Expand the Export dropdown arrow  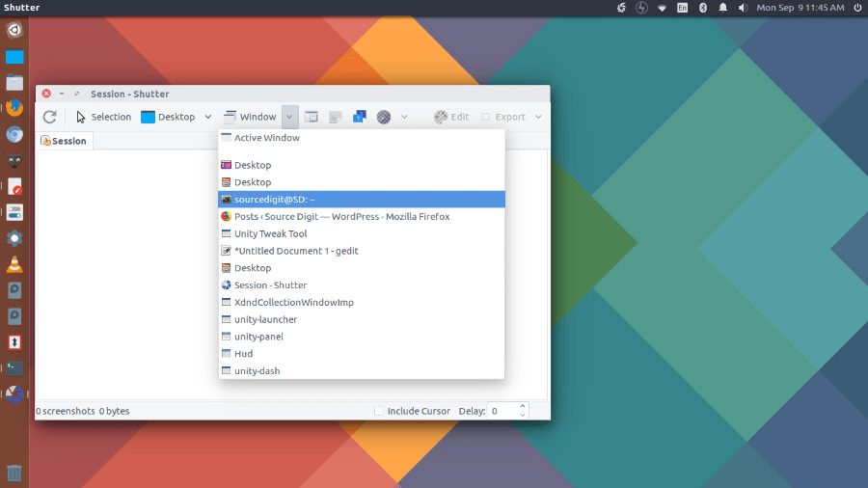(x=538, y=117)
